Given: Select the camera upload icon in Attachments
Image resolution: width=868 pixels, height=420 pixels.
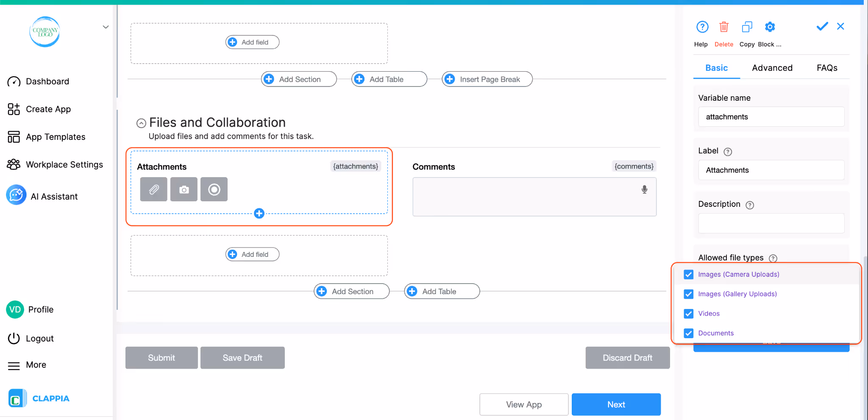Looking at the screenshot, I should click(x=184, y=189).
